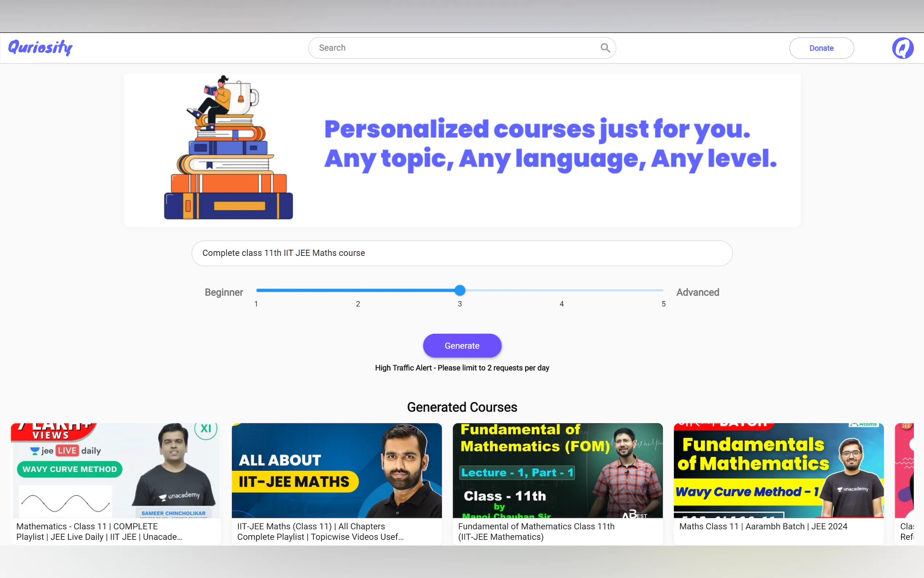The image size is (924, 578).
Task: Open the All About IIT-JEE Maths thumbnail
Action: (336, 470)
